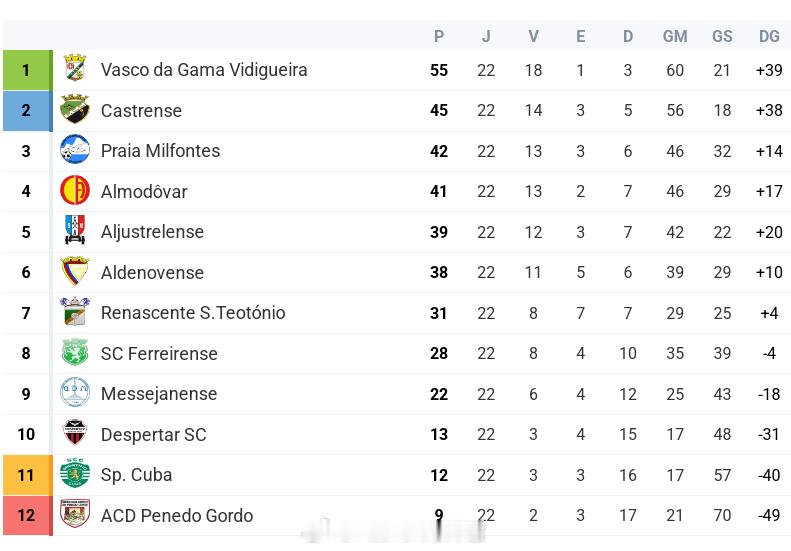Click Vasco da Gama's 55 points value
The height and width of the screenshot is (551, 791).
[439, 70]
